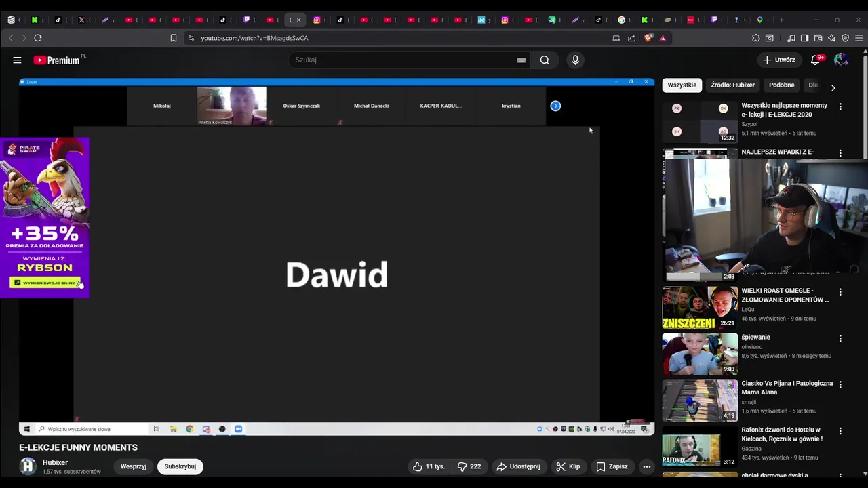Open the Brave Shields lion icon

tap(648, 38)
